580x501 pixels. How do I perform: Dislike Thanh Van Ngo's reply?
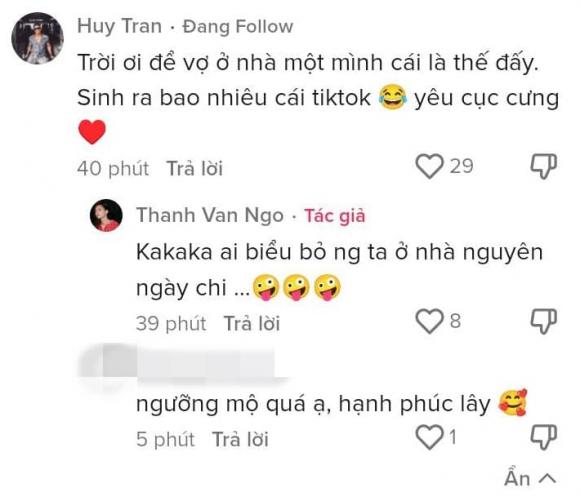tap(544, 321)
